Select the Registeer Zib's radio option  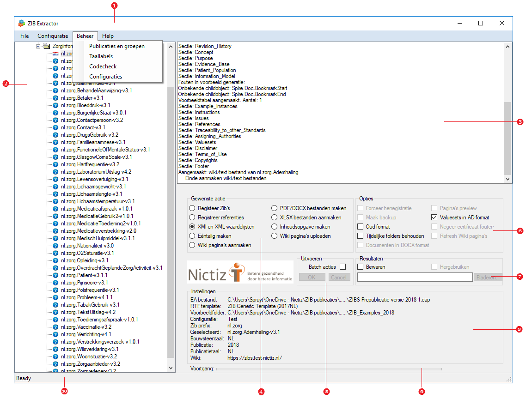pyautogui.click(x=192, y=208)
